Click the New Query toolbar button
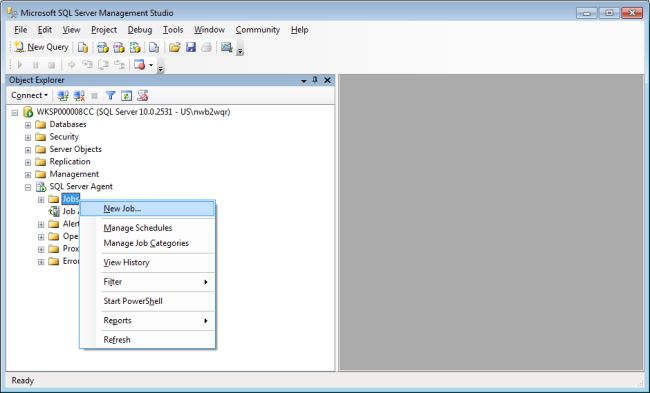Screen dimensions: 650x393 [x=41, y=47]
